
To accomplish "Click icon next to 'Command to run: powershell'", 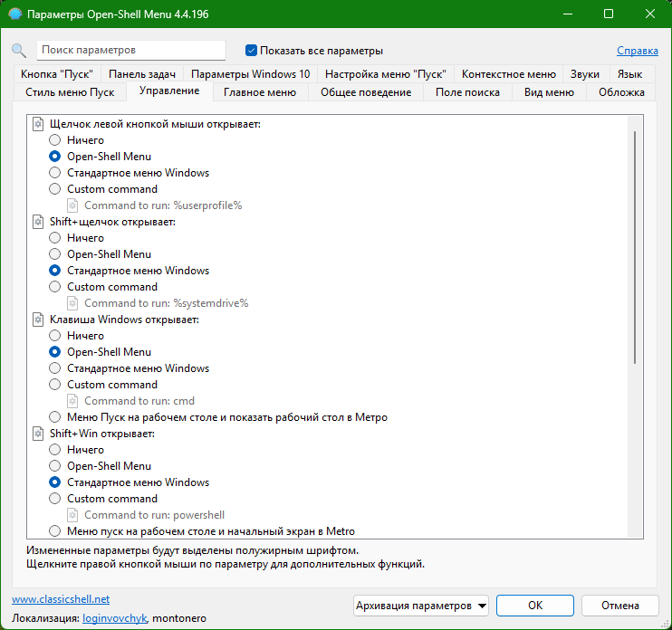I will click(x=72, y=515).
